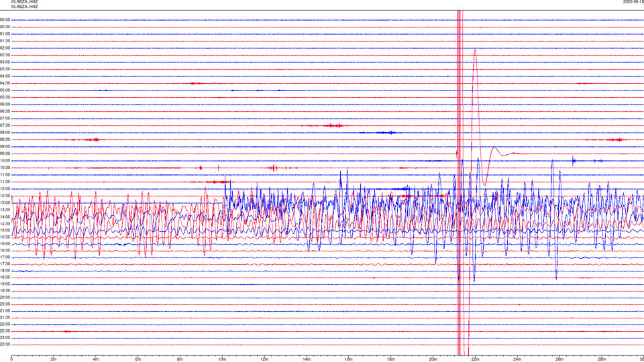This screenshot has height=362, width=644.
Task: Select the 23:30 row label
Action: tap(5, 345)
